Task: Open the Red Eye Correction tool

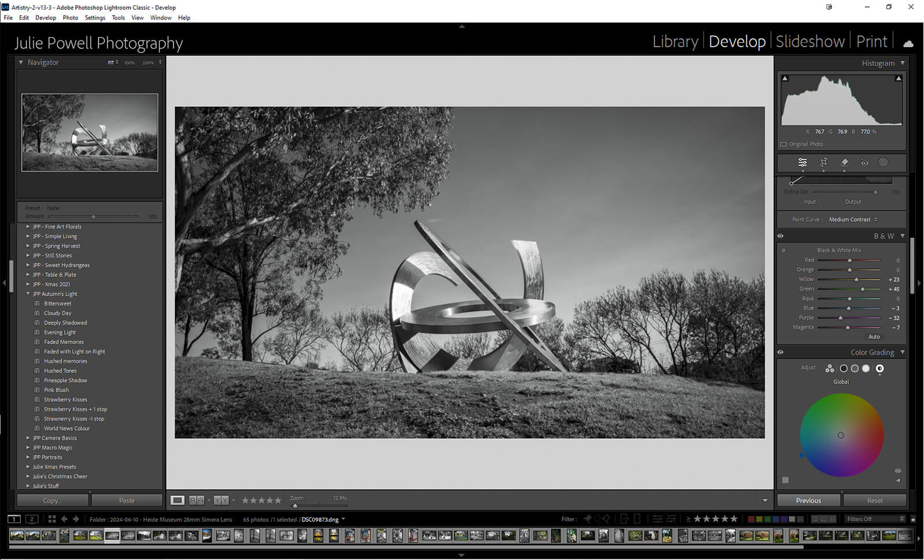Action: pyautogui.click(x=865, y=162)
